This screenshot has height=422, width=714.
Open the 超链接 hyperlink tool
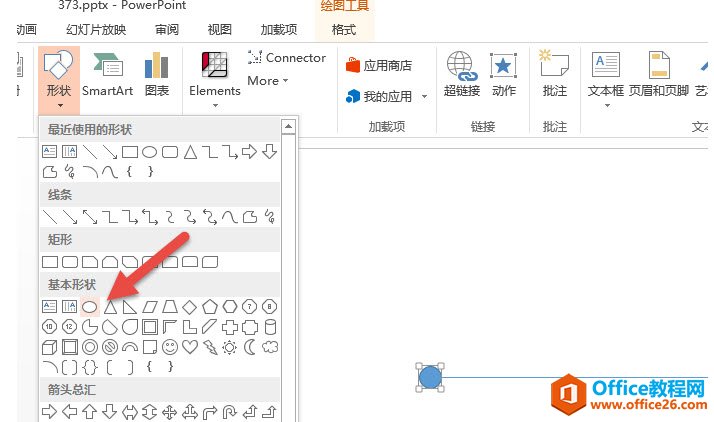click(461, 75)
